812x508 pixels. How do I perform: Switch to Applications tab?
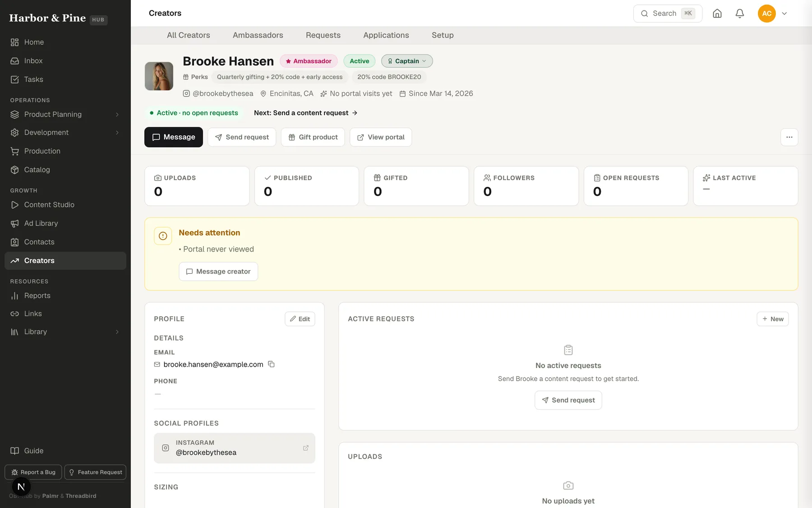coord(386,35)
